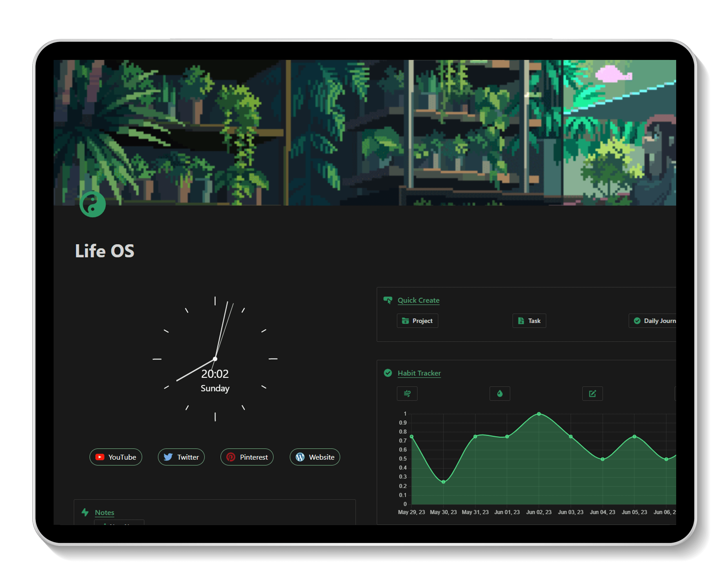728x578 pixels.
Task: Select the pencil edit habit icon button
Action: tap(592, 393)
